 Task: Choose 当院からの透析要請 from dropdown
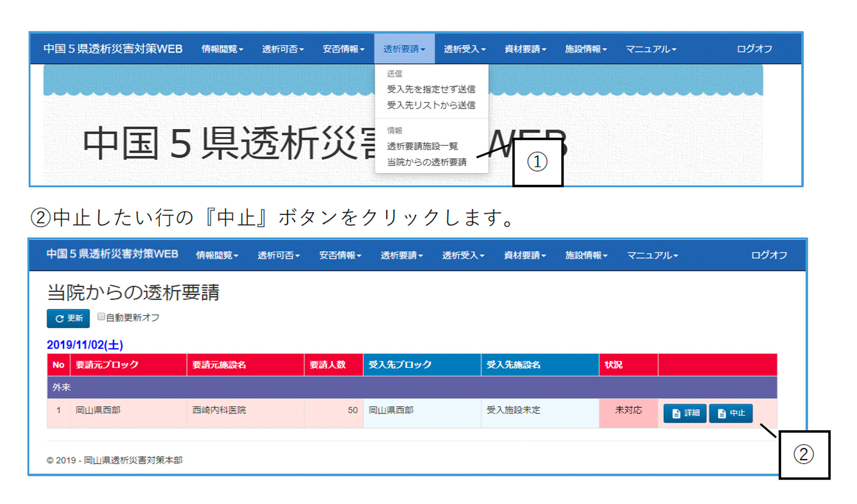pyautogui.click(x=426, y=162)
